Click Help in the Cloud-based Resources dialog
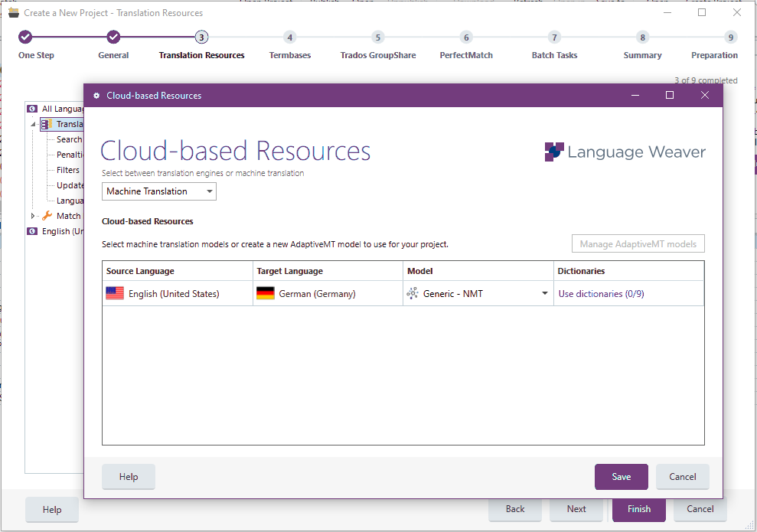This screenshot has height=532, width=757. point(129,477)
